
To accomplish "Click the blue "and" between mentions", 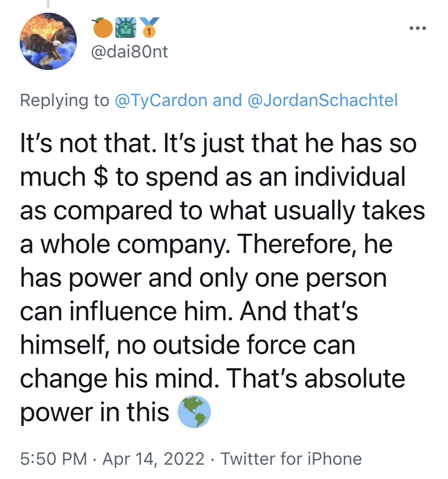I will point(227,100).
